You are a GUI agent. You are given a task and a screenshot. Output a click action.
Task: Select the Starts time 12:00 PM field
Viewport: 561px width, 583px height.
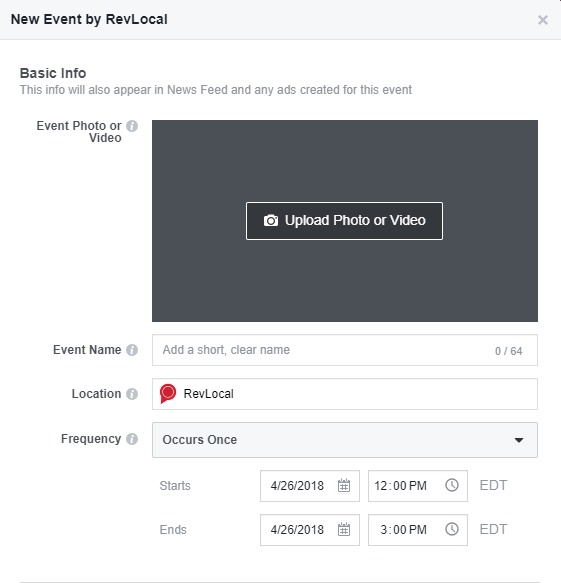[418, 486]
